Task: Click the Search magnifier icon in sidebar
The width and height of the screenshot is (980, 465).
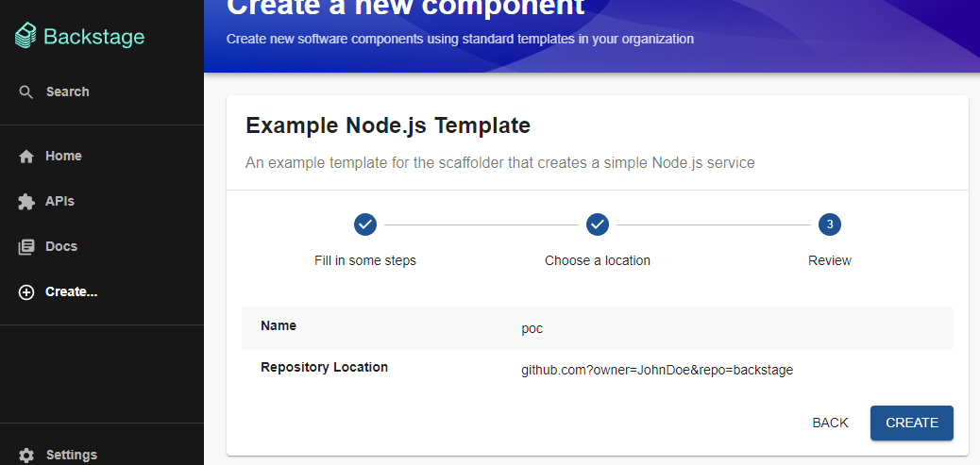Action: pos(25,92)
